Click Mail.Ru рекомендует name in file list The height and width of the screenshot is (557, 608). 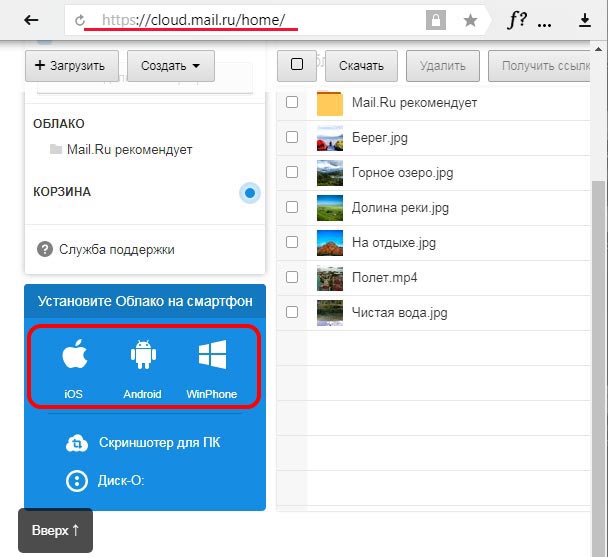point(414,103)
